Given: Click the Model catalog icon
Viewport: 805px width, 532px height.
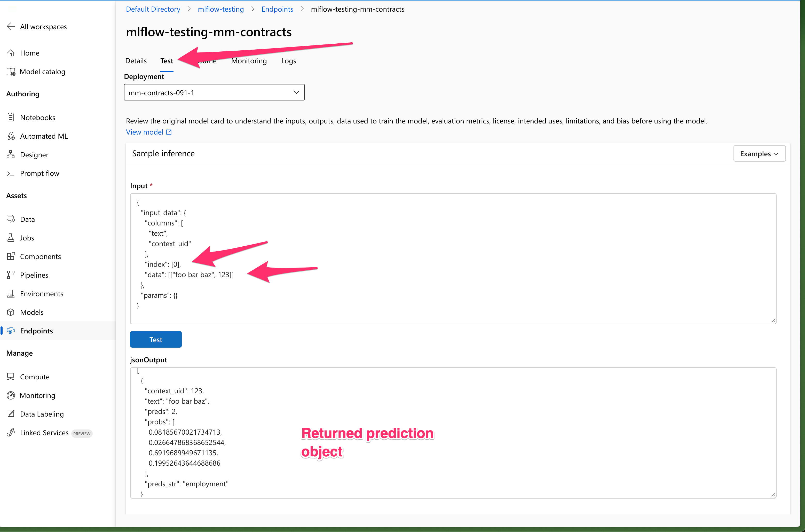Looking at the screenshot, I should [x=11, y=72].
